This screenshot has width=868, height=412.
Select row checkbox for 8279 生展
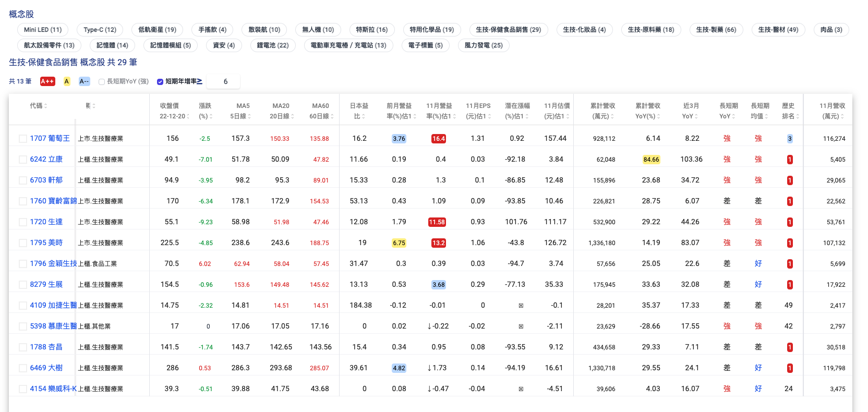pyautogui.click(x=23, y=285)
